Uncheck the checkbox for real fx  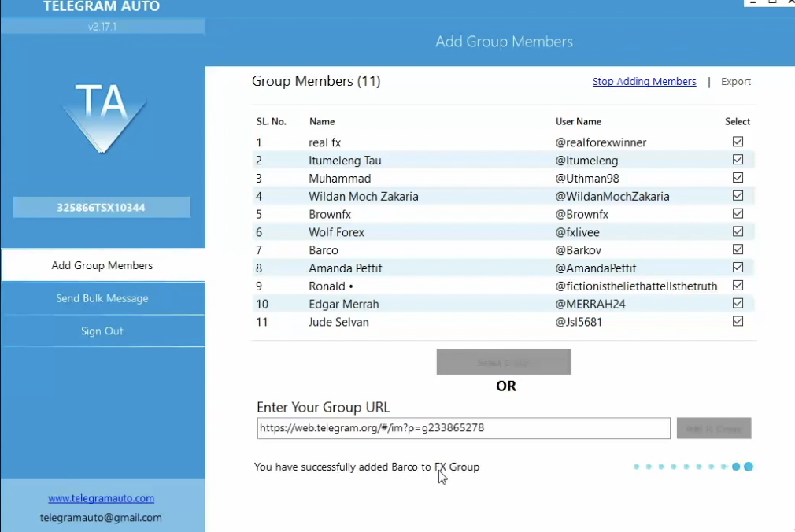pyautogui.click(x=738, y=142)
